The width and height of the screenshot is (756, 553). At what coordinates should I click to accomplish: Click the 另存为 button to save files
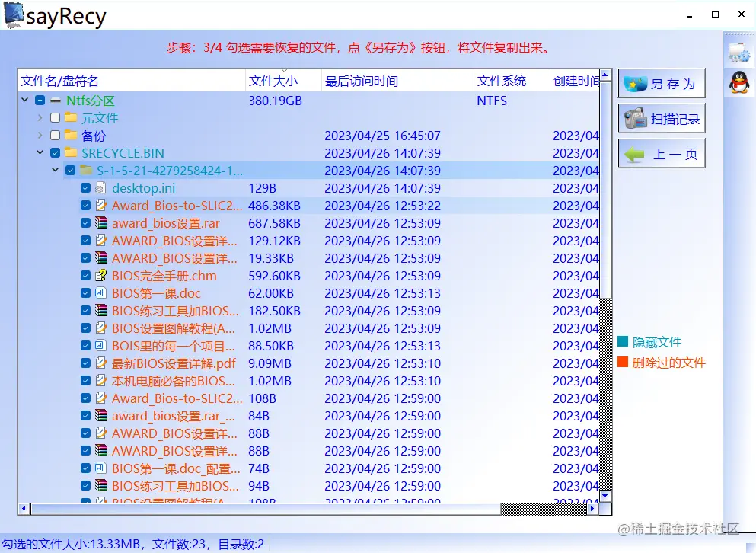point(661,83)
